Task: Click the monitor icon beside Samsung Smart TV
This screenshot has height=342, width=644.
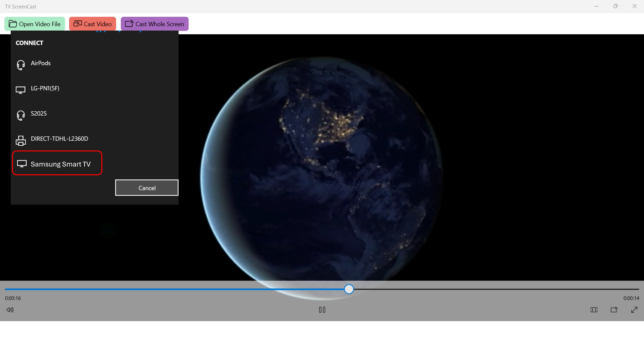Action: pos(22,163)
